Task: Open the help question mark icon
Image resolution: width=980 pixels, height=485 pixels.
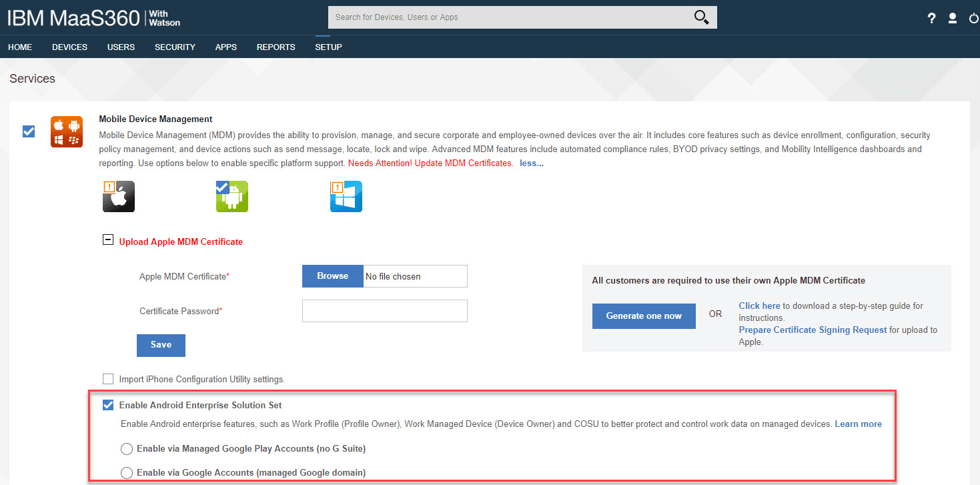Action: [932, 18]
